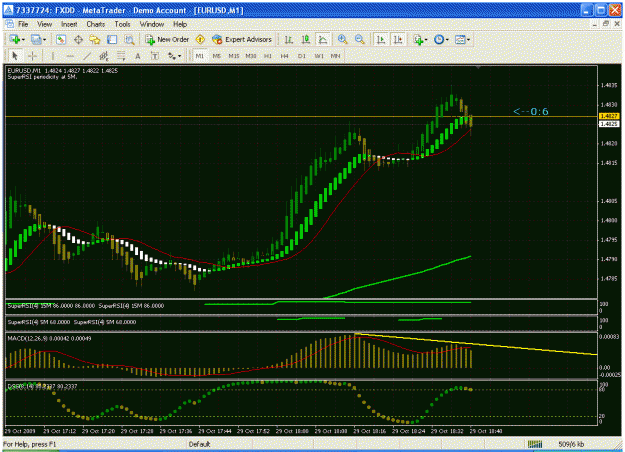Viewport: 625px width, 452px height.
Task: Select the Horizontal Line drawing tool
Action: tap(70, 56)
